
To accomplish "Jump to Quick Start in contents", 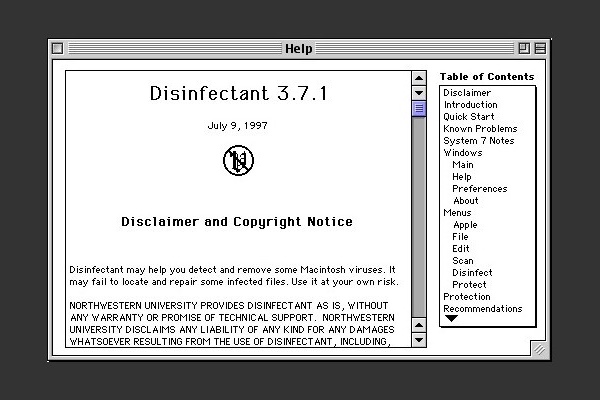I will (x=470, y=117).
